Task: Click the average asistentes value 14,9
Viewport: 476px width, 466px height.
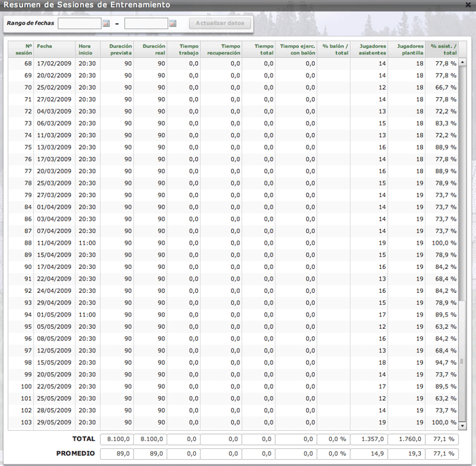Action: (369, 454)
